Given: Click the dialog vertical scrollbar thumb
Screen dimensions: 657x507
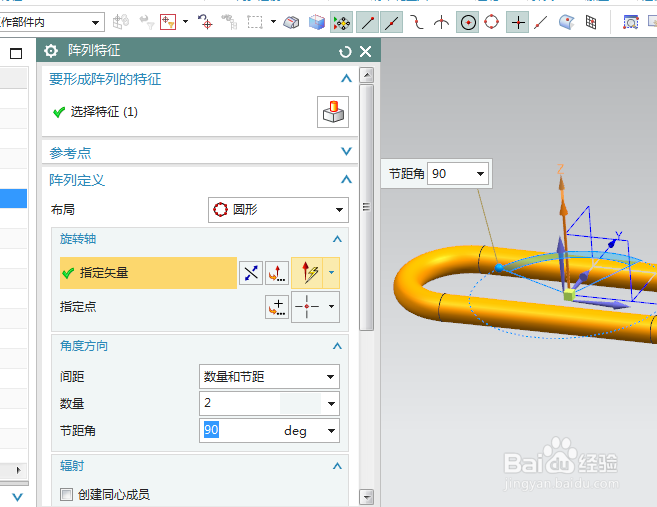Looking at the screenshot, I should (x=367, y=207).
